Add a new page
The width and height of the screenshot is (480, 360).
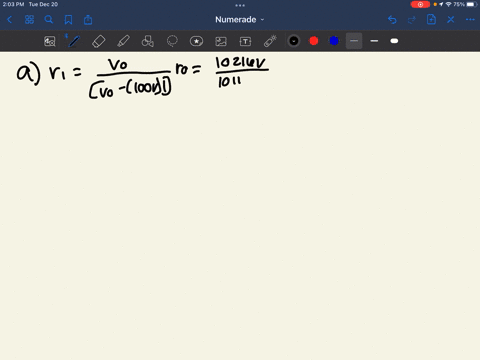431,20
